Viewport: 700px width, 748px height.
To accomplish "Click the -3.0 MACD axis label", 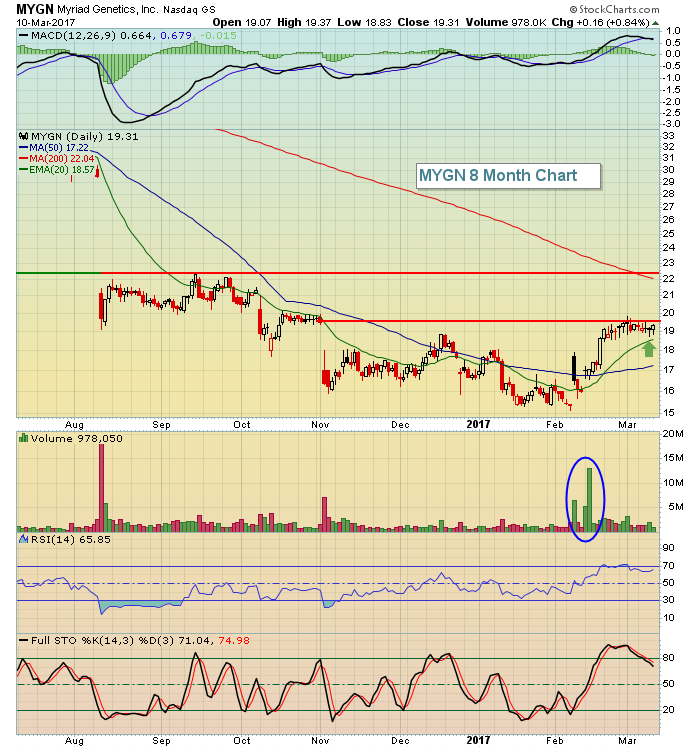I will (671, 124).
